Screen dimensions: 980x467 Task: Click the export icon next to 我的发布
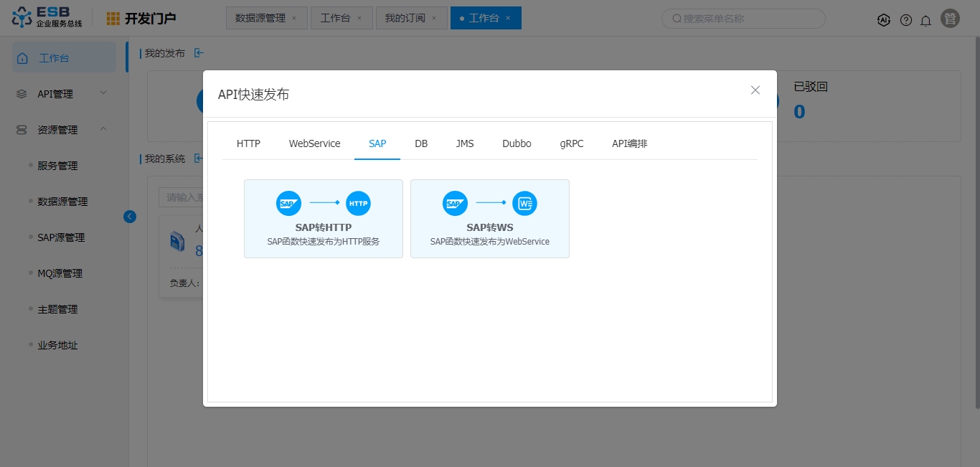[199, 52]
